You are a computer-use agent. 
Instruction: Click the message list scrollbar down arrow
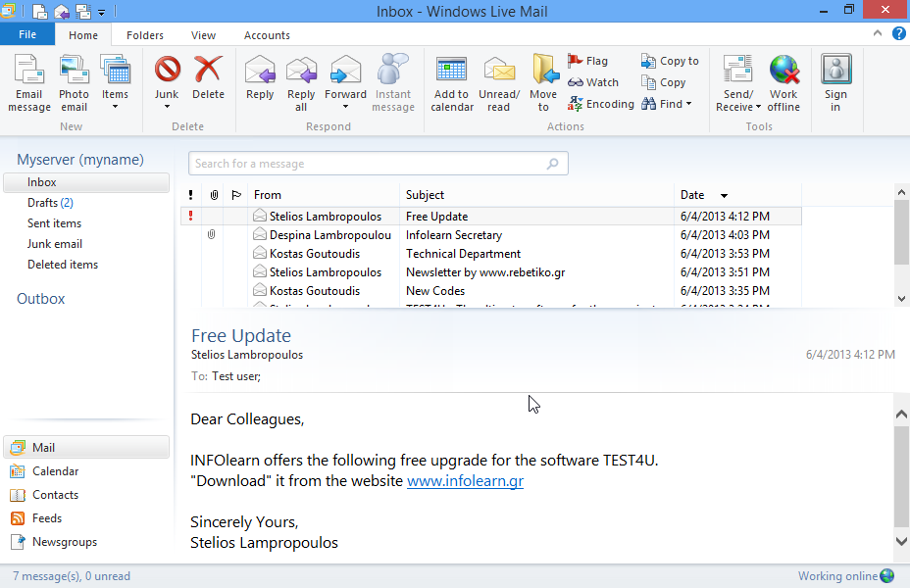pyautogui.click(x=901, y=299)
